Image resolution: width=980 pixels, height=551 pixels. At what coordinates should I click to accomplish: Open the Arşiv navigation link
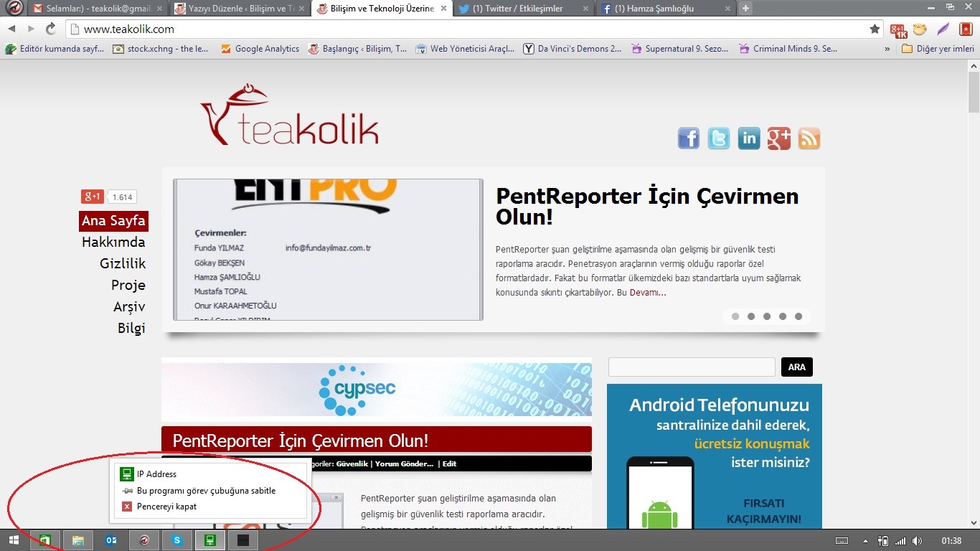pyautogui.click(x=129, y=306)
